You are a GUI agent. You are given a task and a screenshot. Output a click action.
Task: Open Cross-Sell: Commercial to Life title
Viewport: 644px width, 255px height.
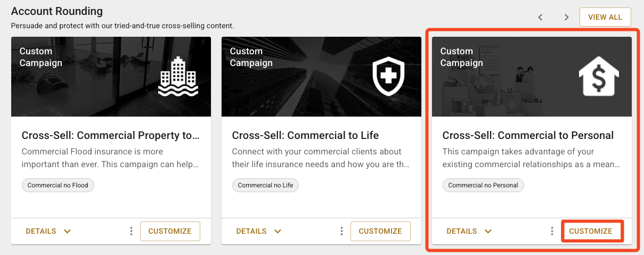point(305,135)
